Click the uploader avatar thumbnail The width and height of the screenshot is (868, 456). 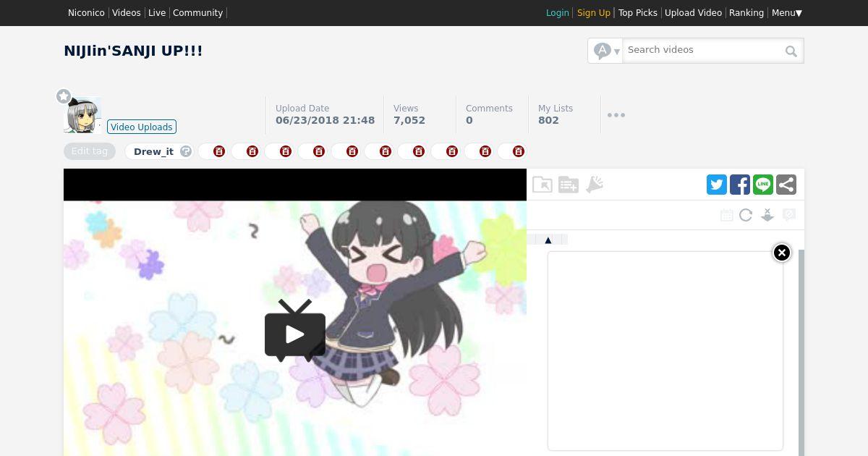click(x=82, y=115)
